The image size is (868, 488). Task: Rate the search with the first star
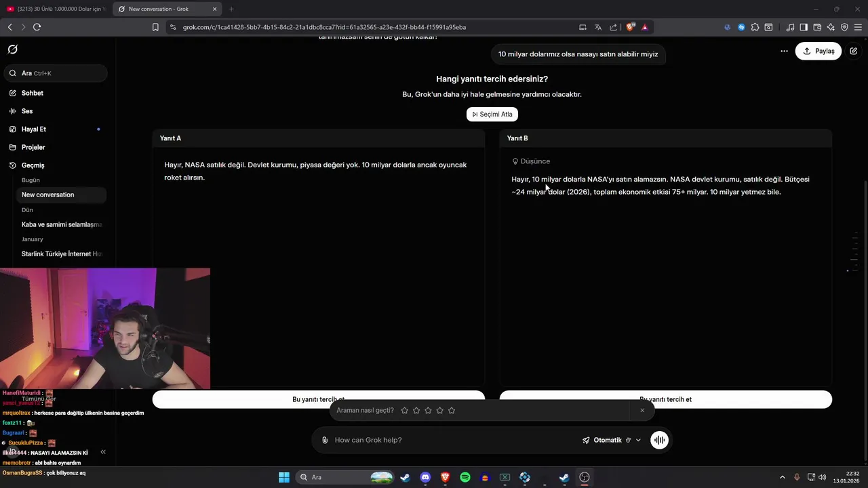(405, 411)
